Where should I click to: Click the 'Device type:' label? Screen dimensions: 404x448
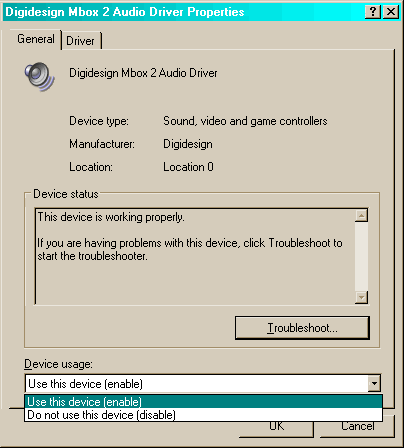pyautogui.click(x=99, y=121)
